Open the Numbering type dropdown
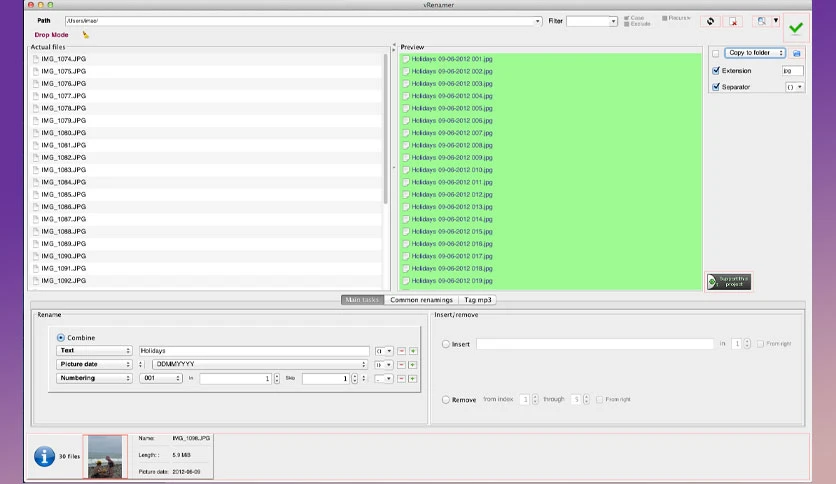Image resolution: width=836 pixels, height=484 pixels. tap(94, 378)
